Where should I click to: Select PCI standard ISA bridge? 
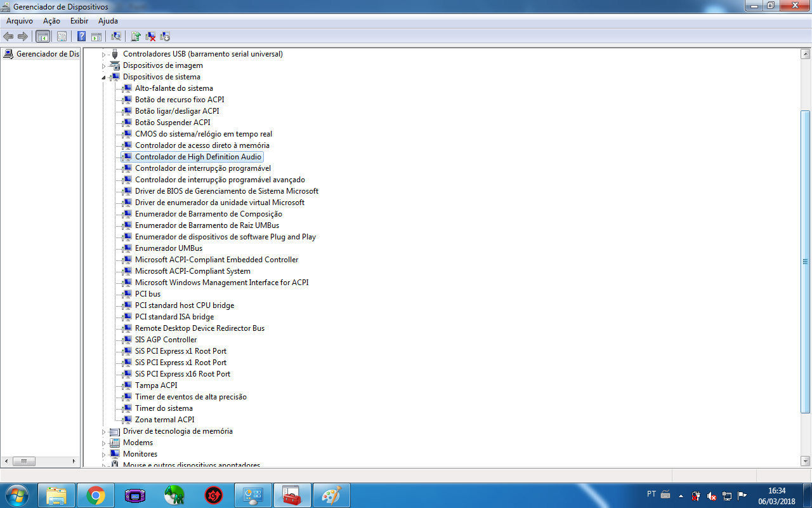coord(174,317)
